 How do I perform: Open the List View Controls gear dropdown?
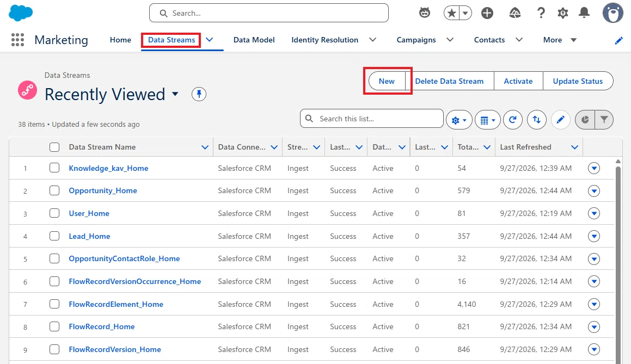tap(459, 120)
